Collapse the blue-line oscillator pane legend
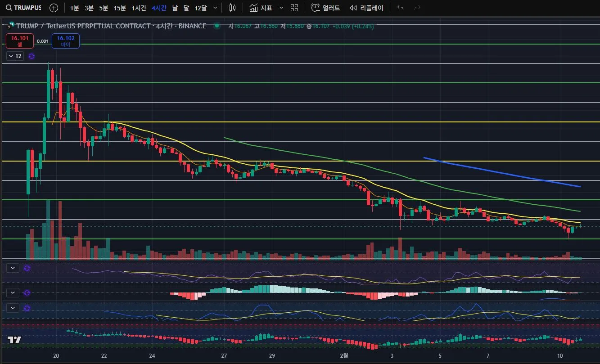Image resolution: width=600 pixels, height=364 pixels. click(x=13, y=308)
